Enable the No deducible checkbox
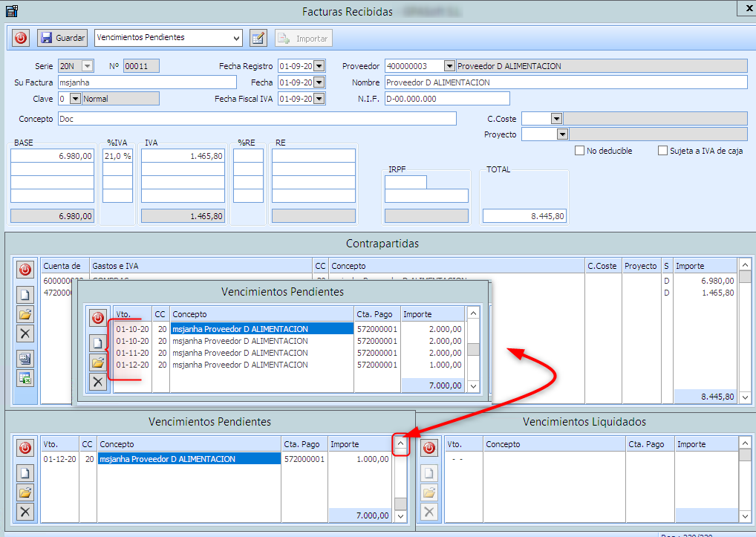The height and width of the screenshot is (537, 756). tap(580, 151)
